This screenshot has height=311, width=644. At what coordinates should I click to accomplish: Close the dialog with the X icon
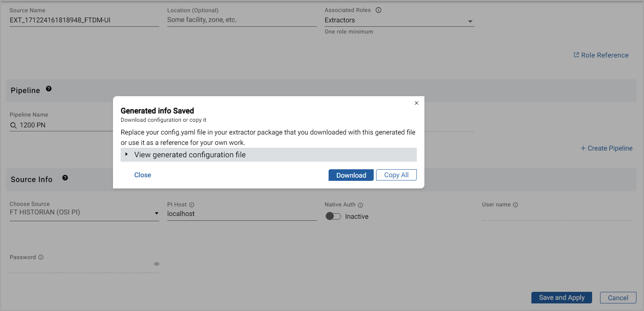(x=416, y=103)
